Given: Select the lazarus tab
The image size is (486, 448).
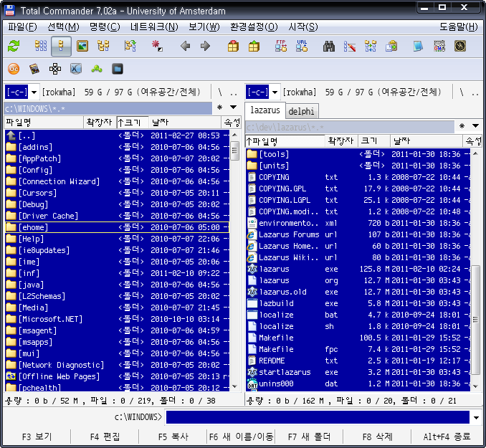Looking at the screenshot, I should coord(265,110).
